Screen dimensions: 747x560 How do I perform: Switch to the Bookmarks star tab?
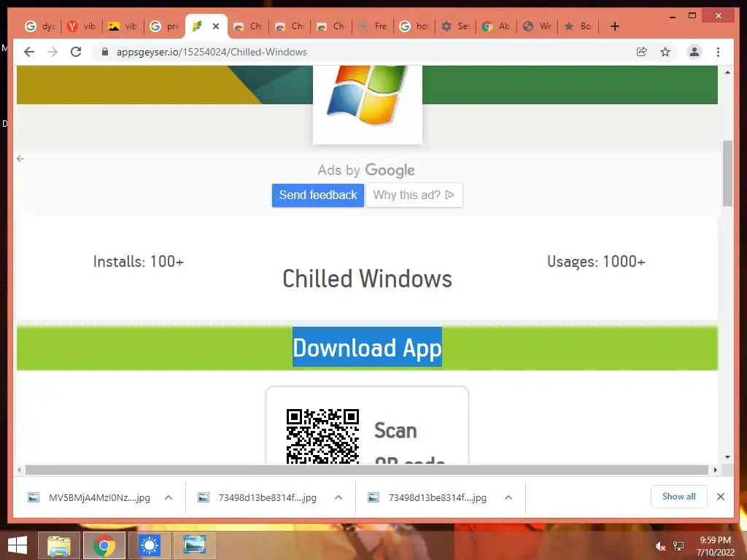pos(578,26)
